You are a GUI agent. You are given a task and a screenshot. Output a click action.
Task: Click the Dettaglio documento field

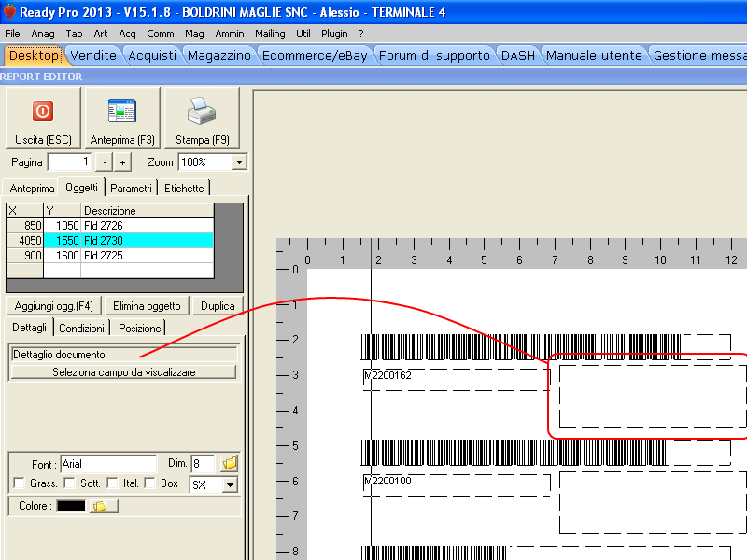pyautogui.click(x=124, y=355)
